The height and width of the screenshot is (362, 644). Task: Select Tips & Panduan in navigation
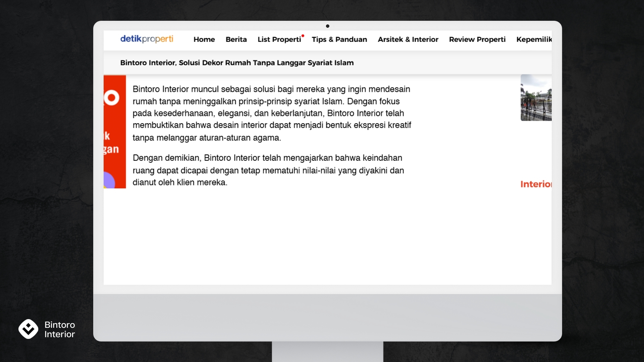coord(339,40)
